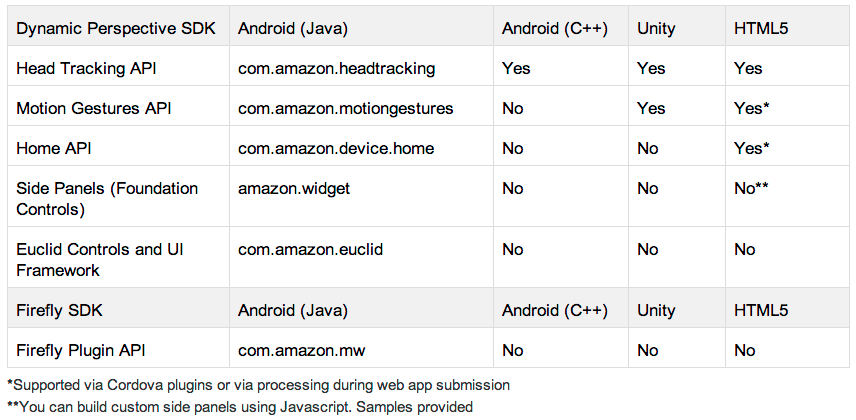The height and width of the screenshot is (420, 856).
Task: Click the com.amazon.motiongestures package name
Action: pyautogui.click(x=346, y=108)
